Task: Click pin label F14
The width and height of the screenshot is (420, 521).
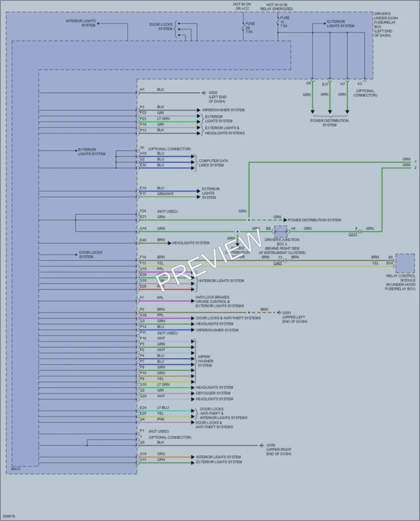Action: [143, 257]
